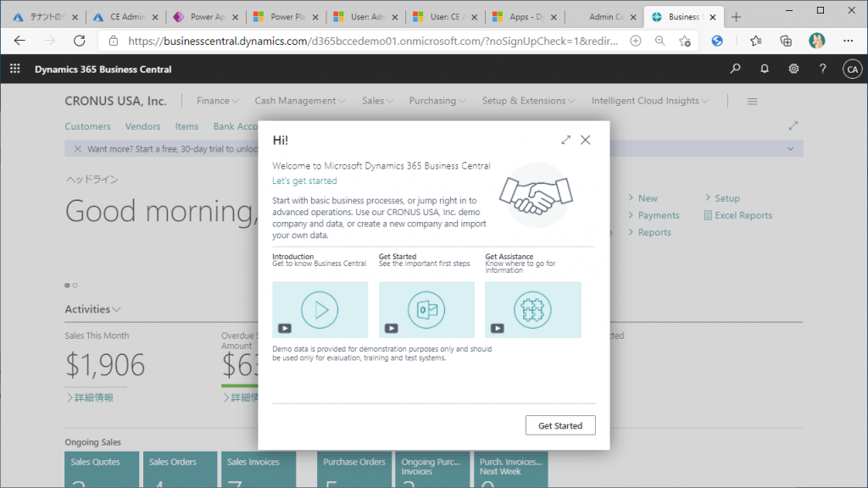This screenshot has height=488, width=868.
Task: Open the help question mark icon
Action: click(x=822, y=69)
